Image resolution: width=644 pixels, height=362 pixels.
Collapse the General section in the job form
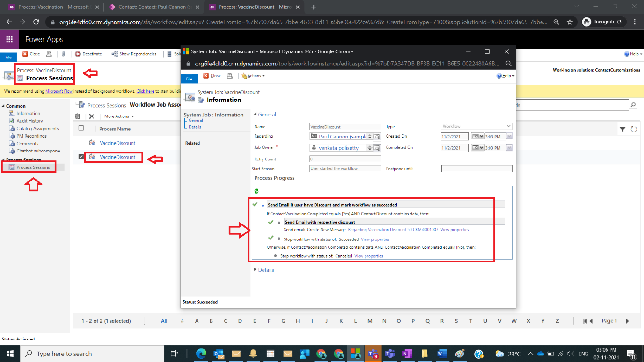pyautogui.click(x=255, y=114)
